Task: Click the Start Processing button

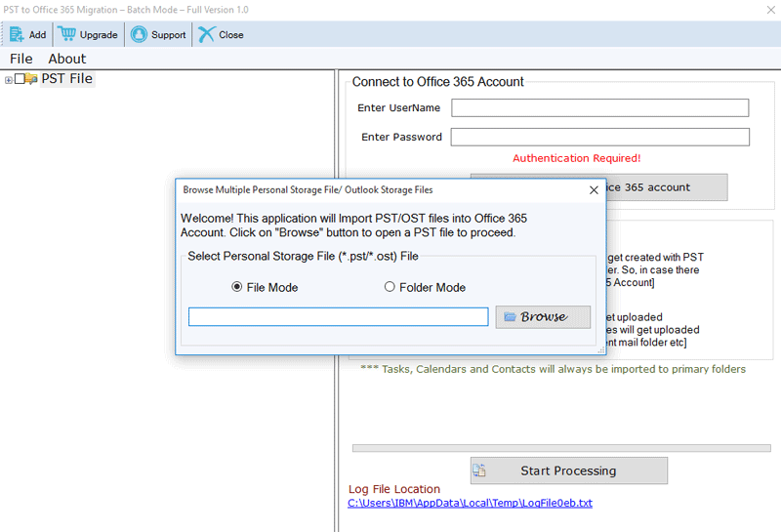Action: point(569,471)
